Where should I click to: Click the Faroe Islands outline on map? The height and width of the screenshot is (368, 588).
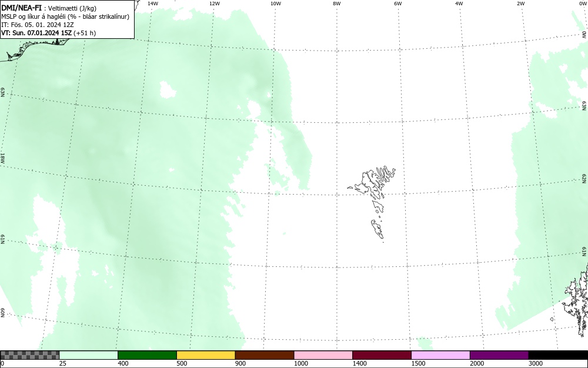(372, 203)
